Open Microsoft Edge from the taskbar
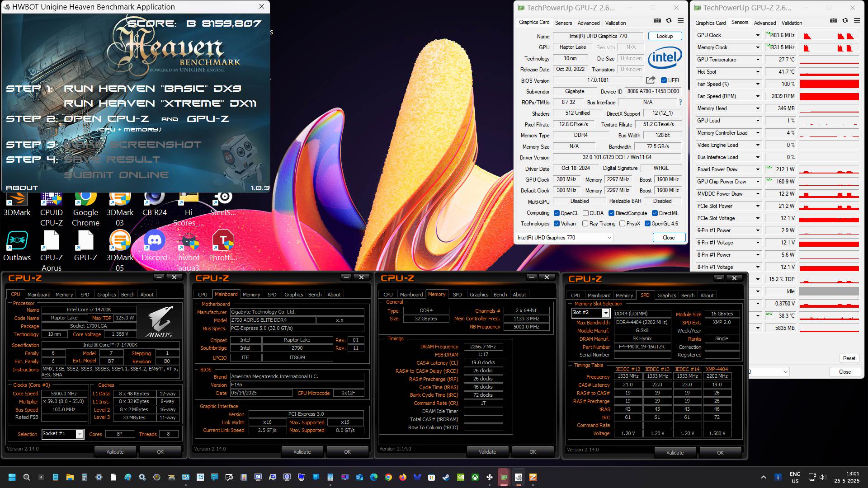This screenshot has height=488, width=868. point(374,477)
